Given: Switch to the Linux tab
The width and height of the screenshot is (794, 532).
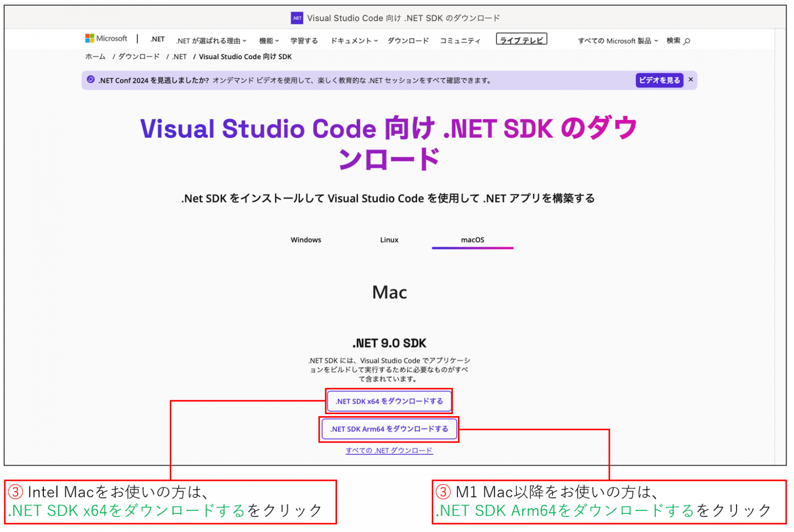Looking at the screenshot, I should pyautogui.click(x=389, y=239).
